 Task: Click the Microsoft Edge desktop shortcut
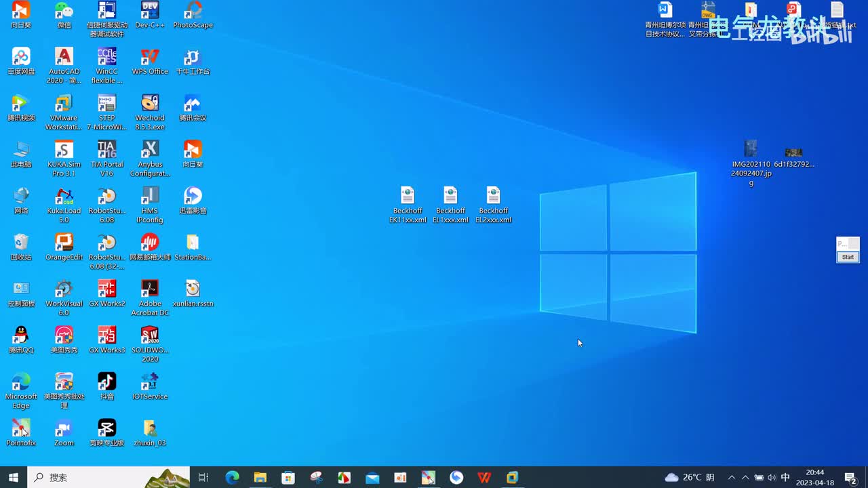(x=21, y=392)
